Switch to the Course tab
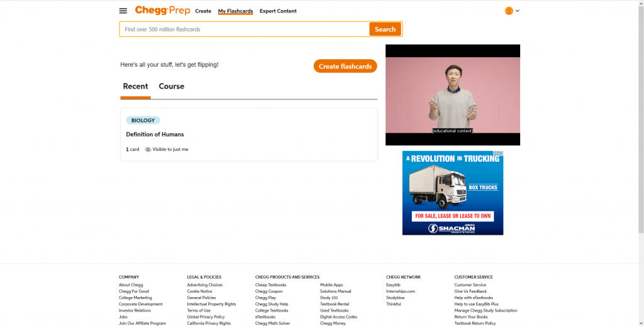This screenshot has width=644, height=326. (171, 86)
